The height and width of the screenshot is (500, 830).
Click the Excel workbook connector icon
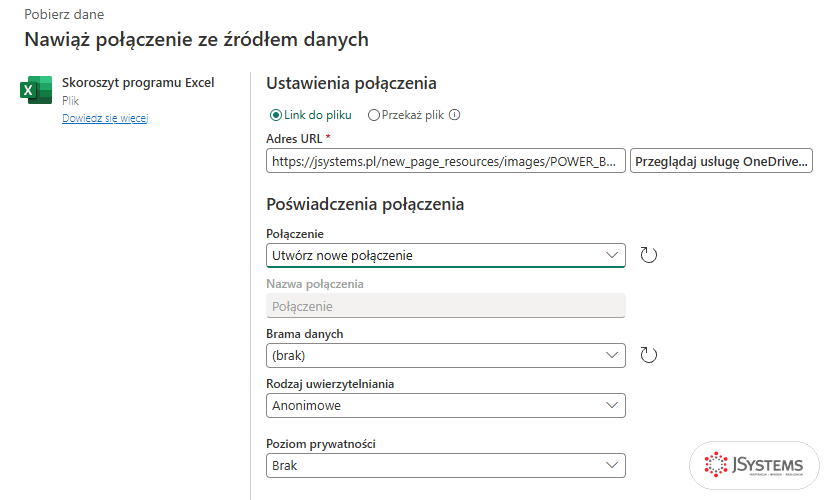[36, 90]
